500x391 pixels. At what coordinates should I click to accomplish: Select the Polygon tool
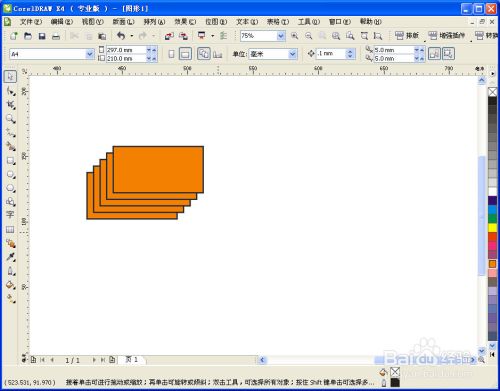pyautogui.click(x=11, y=188)
